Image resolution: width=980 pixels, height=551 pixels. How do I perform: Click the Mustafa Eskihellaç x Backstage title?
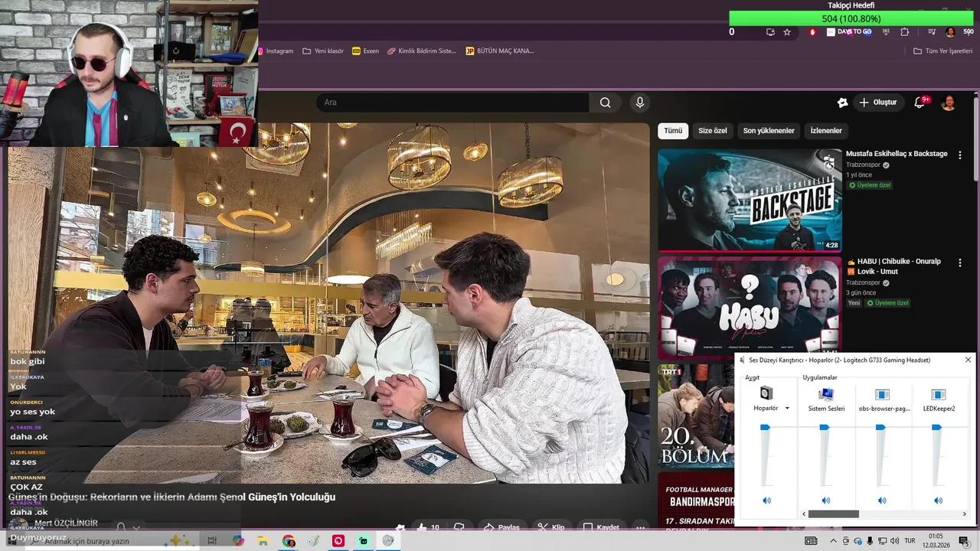pos(897,154)
